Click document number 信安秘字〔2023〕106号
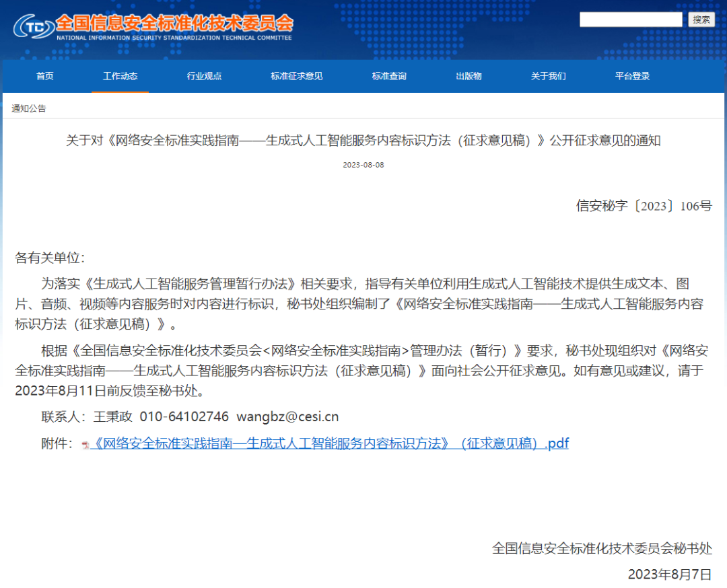 tap(644, 206)
